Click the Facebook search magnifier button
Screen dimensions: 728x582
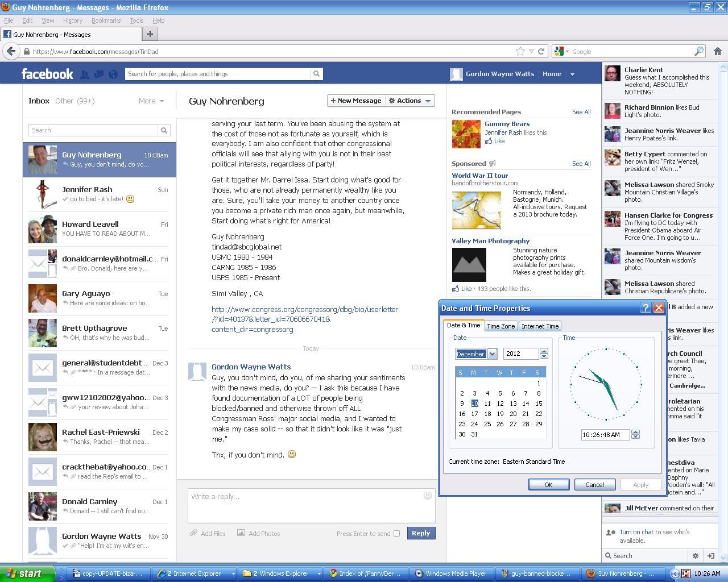tap(316, 74)
